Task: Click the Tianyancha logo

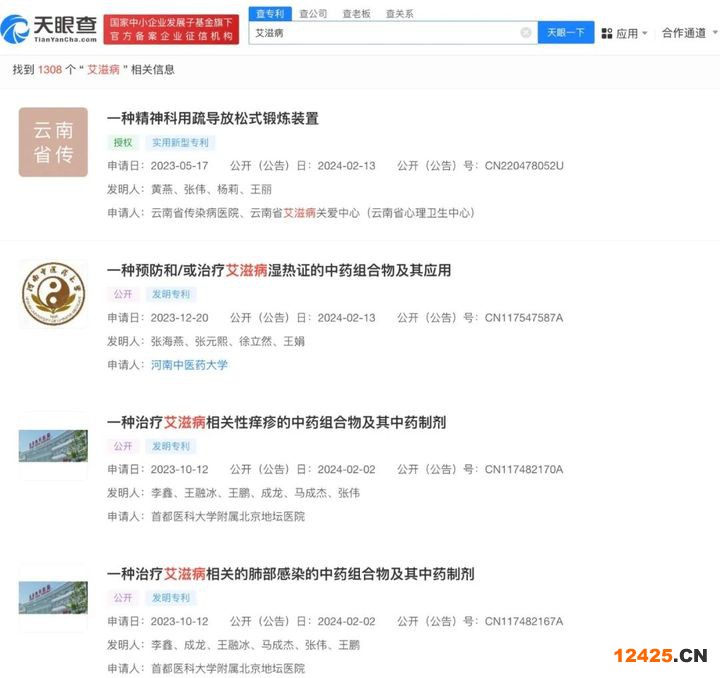Action: [50, 29]
